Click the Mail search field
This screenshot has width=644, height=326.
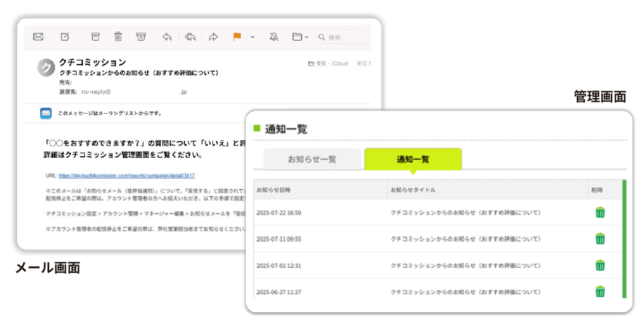click(x=343, y=37)
